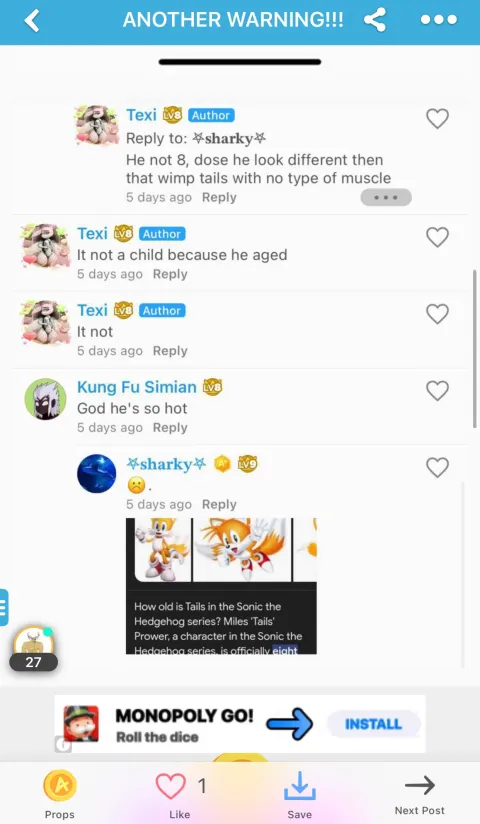View Kung Fu Simian's profile avatar
Viewport: 480px width, 824px height.
point(45,399)
